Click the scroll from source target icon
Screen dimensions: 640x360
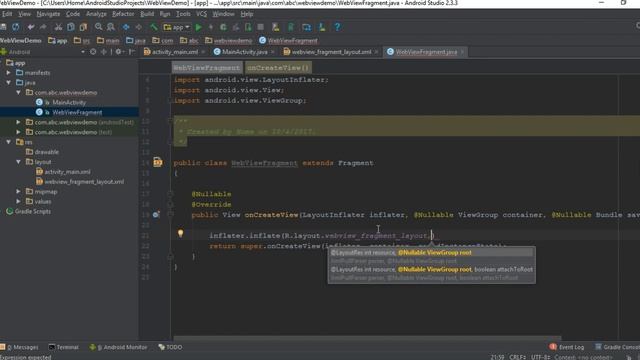[x=93, y=52]
